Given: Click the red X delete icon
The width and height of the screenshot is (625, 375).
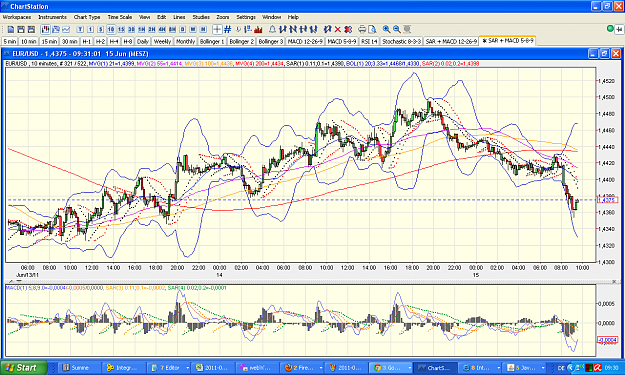Looking at the screenshot, I should [338, 29].
